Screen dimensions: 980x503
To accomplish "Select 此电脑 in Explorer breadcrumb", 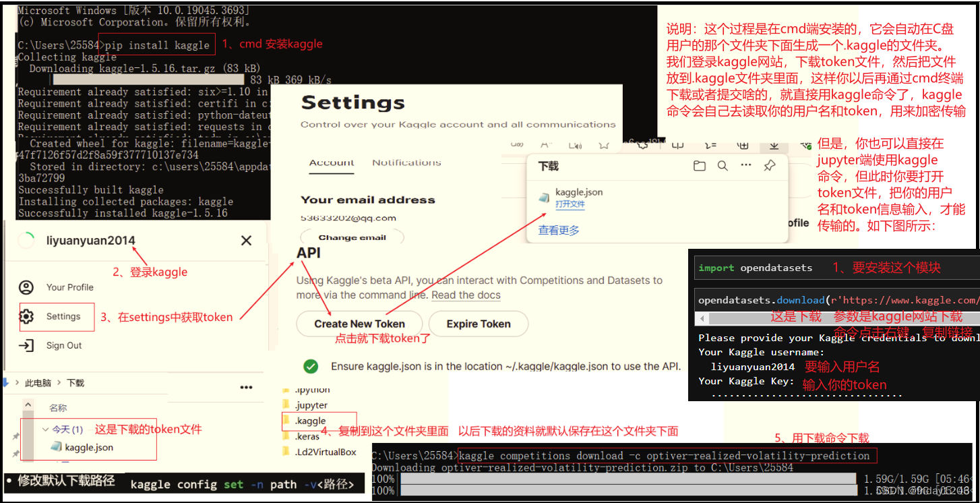I will 38,383.
